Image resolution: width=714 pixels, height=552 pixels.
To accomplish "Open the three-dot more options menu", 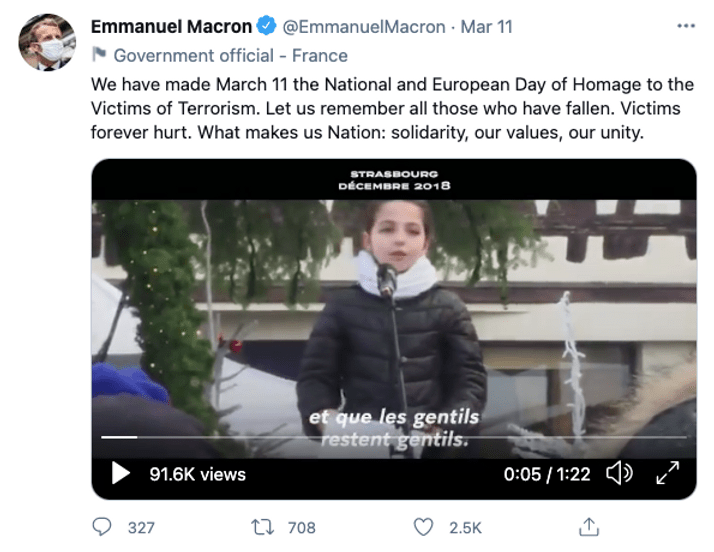I will 686,26.
